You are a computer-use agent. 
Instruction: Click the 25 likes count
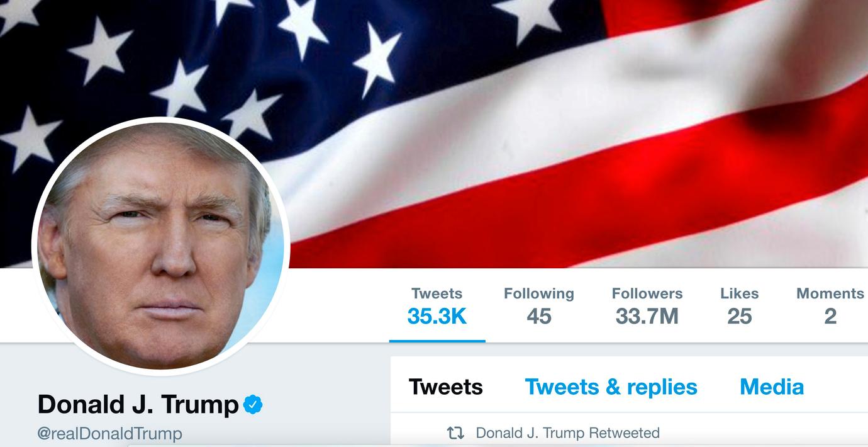click(740, 316)
